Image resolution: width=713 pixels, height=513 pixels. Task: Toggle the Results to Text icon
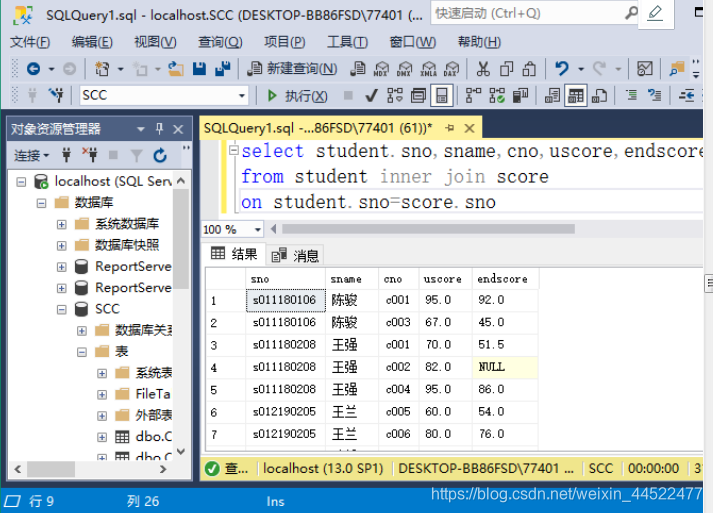552,96
